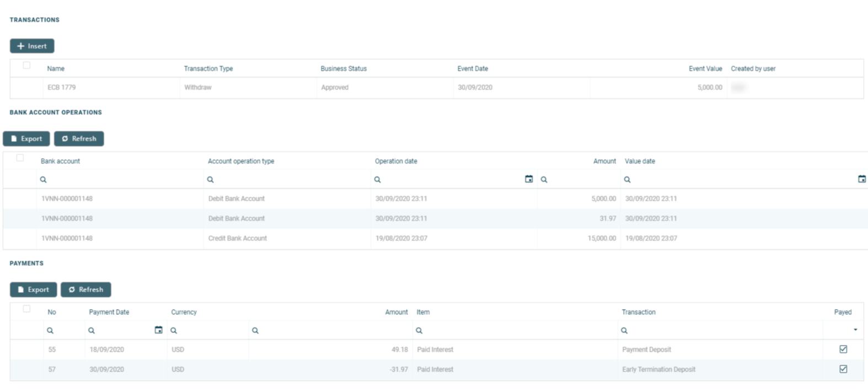Refresh the Payments table
This screenshot has width=868, height=392.
tap(85, 289)
